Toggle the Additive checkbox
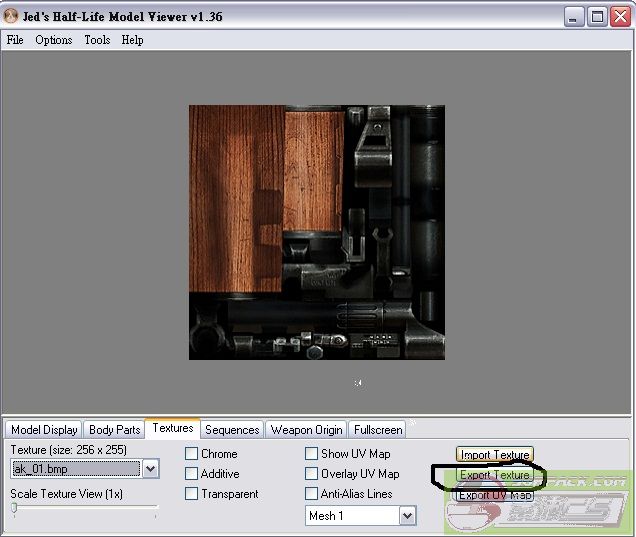 click(192, 474)
